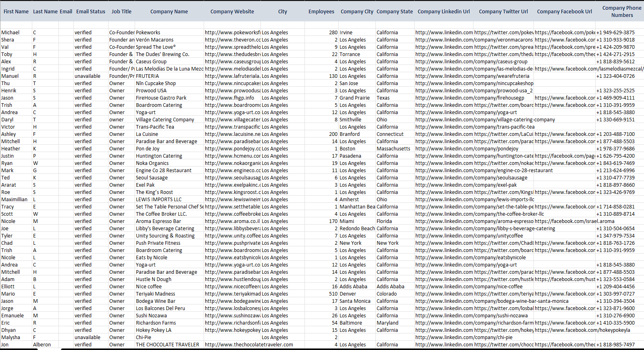Select the Last Name column header
The width and height of the screenshot is (644, 350).
(x=45, y=12)
